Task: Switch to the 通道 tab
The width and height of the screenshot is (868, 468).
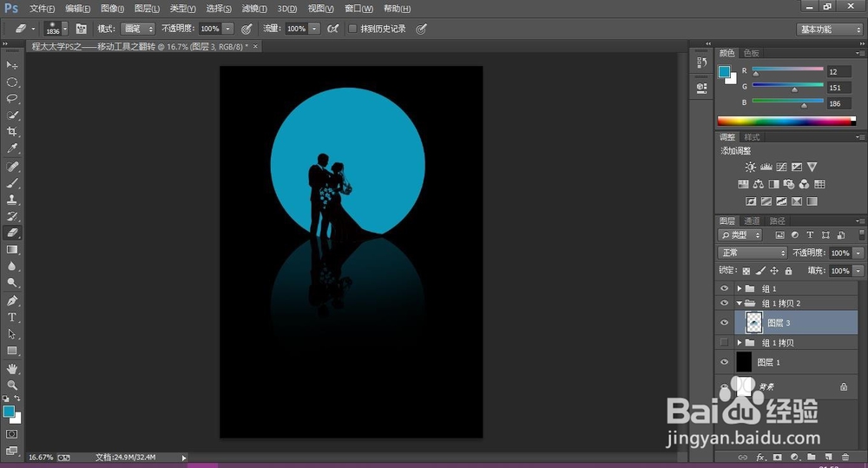Action: pyautogui.click(x=752, y=221)
